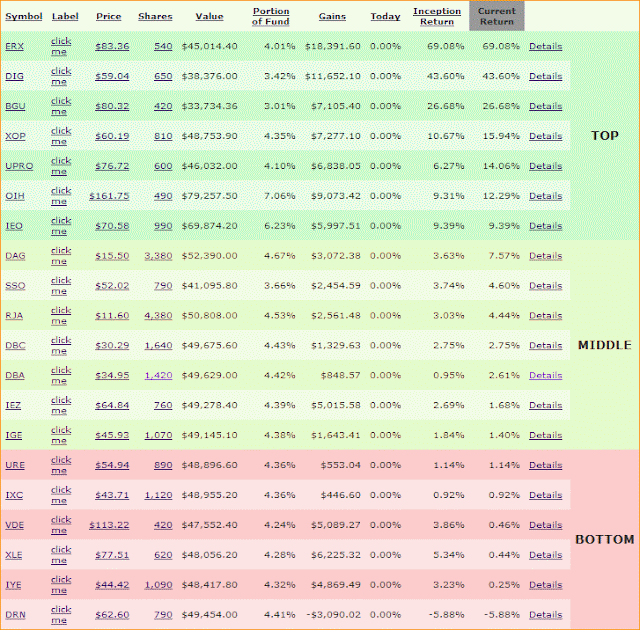This screenshot has height=630, width=640.
Task: Edit IYE shares count 1,090
Action: [x=158, y=585]
